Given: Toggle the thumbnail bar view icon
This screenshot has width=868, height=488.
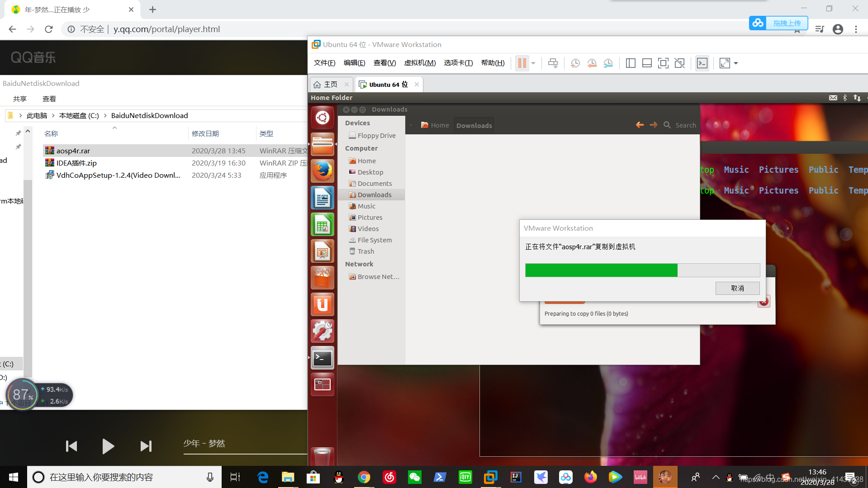Looking at the screenshot, I should [x=647, y=63].
